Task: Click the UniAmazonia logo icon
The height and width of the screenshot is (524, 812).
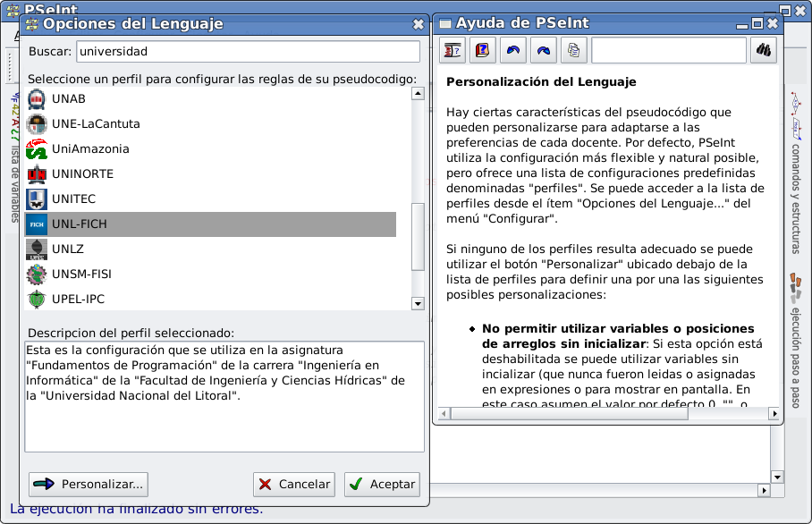Action: tap(36, 148)
